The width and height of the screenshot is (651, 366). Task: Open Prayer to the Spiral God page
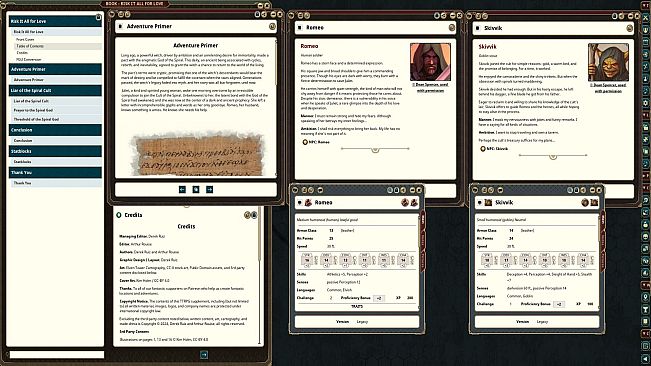56,110
